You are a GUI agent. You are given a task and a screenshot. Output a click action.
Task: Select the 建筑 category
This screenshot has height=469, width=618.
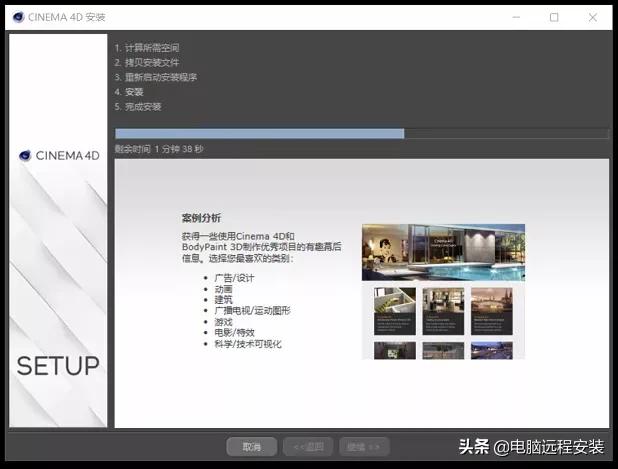(223, 300)
